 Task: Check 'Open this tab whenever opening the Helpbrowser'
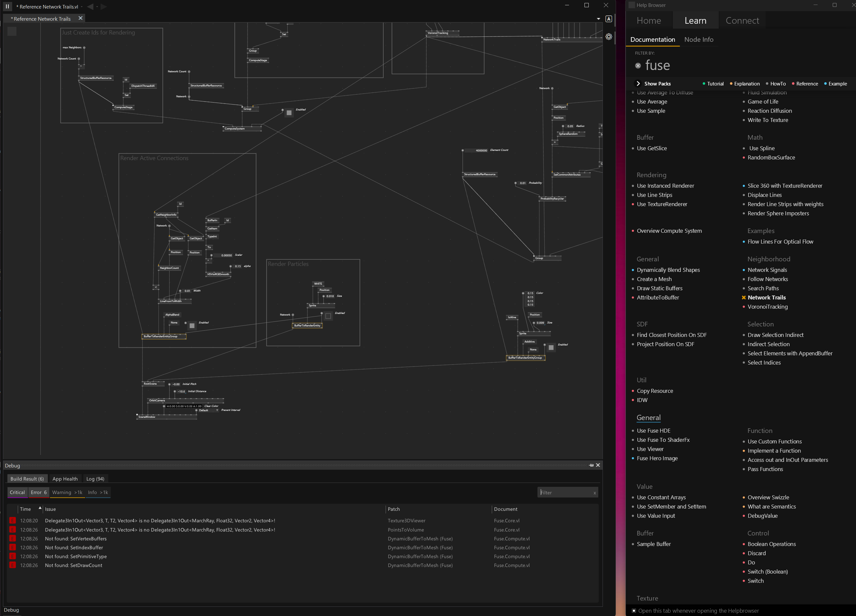coord(634,610)
